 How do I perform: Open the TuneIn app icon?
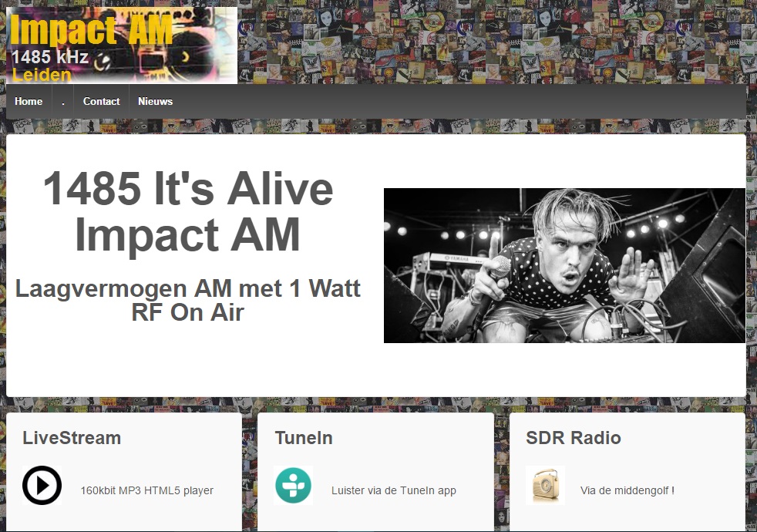pyautogui.click(x=293, y=485)
